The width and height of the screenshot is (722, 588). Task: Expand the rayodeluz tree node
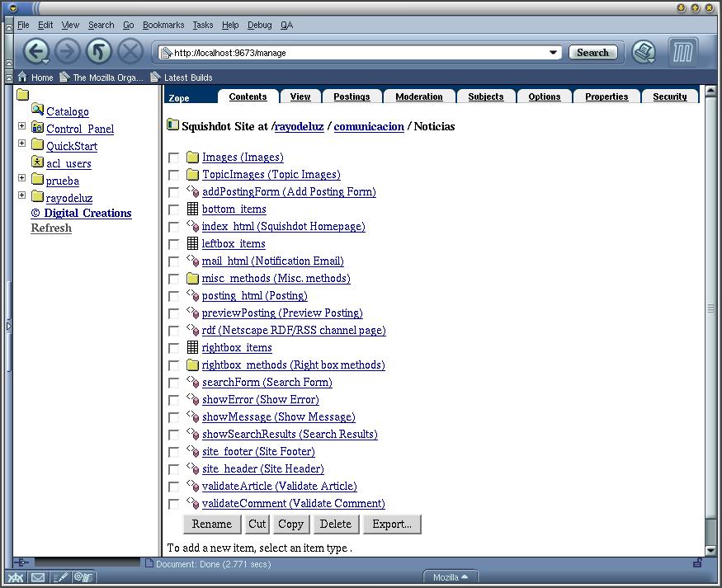[x=21, y=195]
